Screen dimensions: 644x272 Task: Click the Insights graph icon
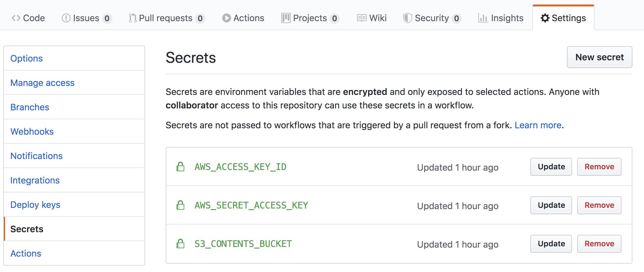pyautogui.click(x=483, y=18)
